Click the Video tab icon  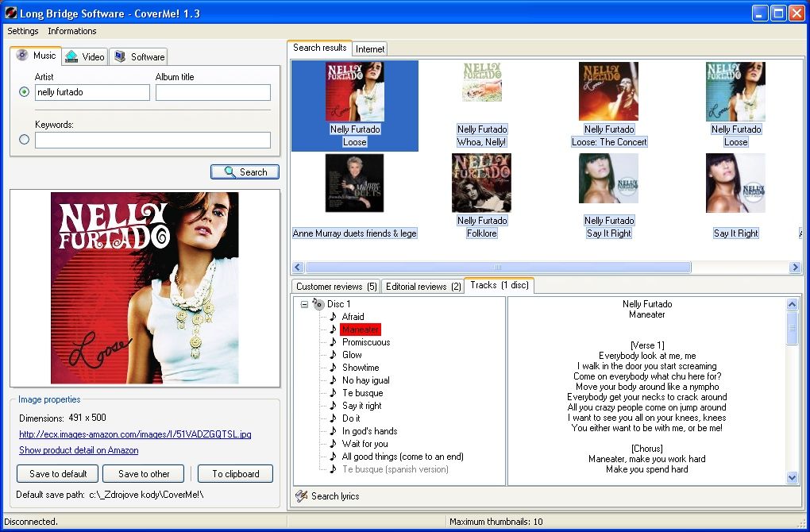tap(71, 56)
